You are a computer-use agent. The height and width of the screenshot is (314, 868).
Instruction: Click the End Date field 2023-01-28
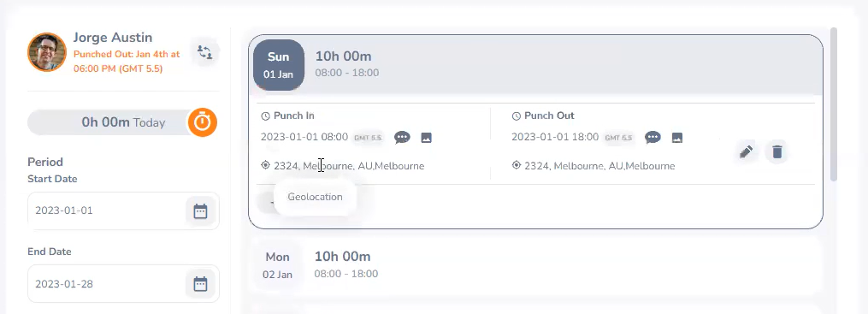pos(123,284)
